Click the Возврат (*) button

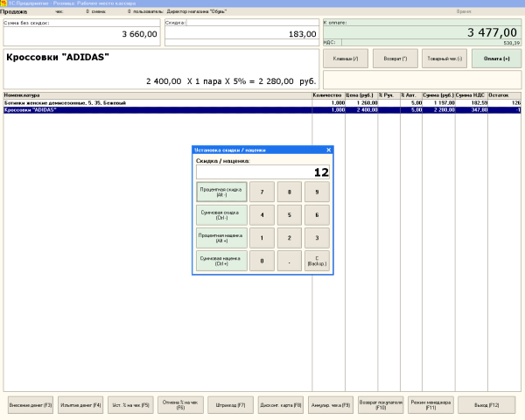(395, 59)
